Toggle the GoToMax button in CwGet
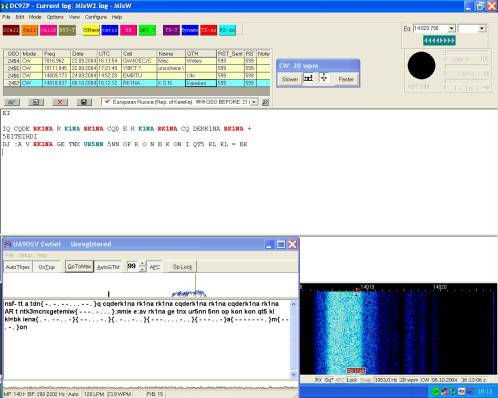This screenshot has width=498, height=398. (x=79, y=267)
